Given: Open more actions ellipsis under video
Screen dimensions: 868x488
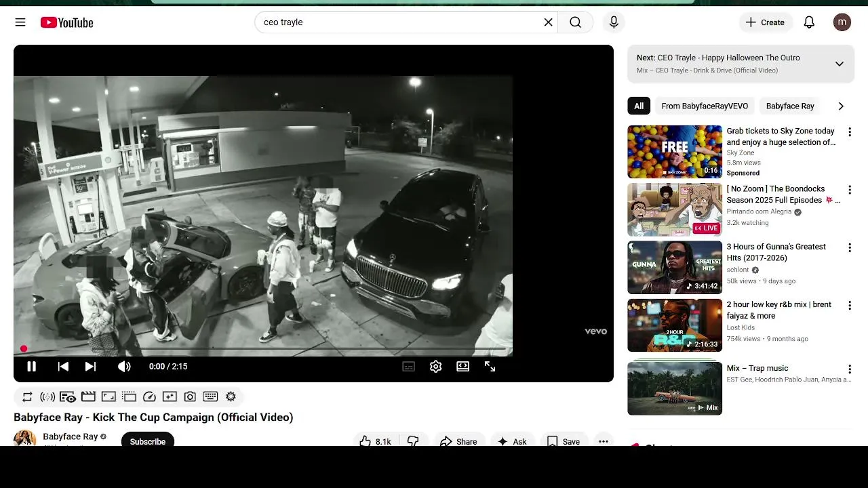Looking at the screenshot, I should pos(603,441).
